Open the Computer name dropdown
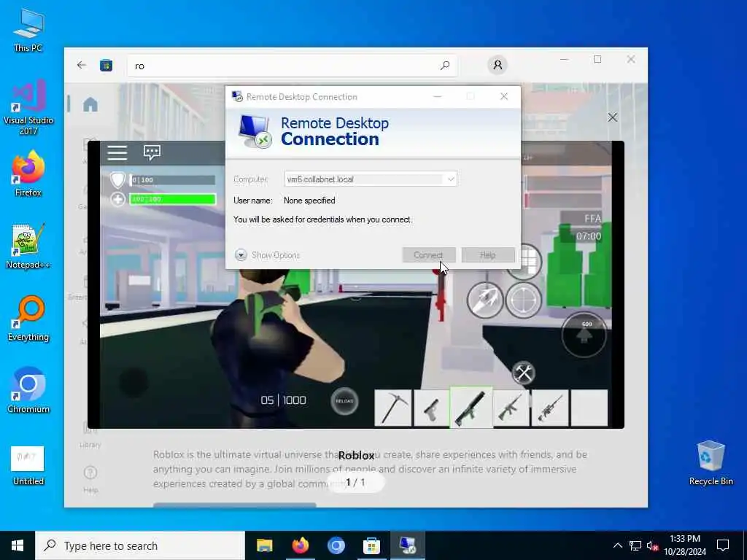The width and height of the screenshot is (747, 560). pyautogui.click(x=450, y=179)
